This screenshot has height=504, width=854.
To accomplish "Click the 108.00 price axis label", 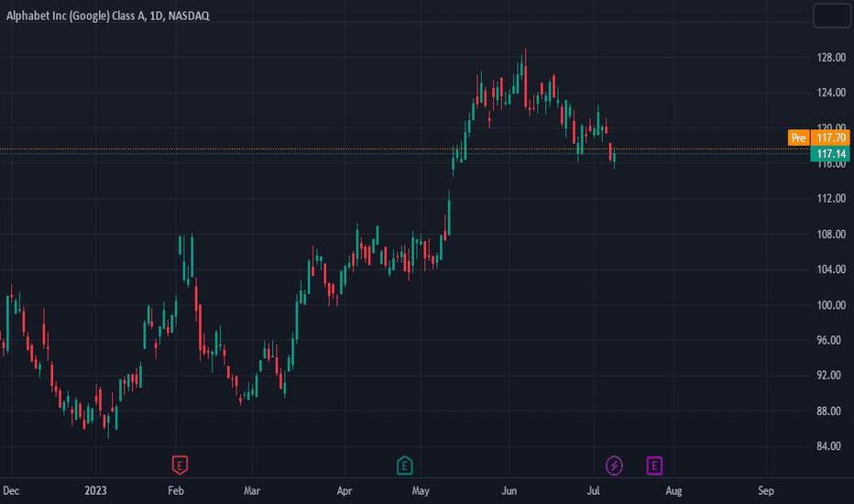I will click(831, 235).
